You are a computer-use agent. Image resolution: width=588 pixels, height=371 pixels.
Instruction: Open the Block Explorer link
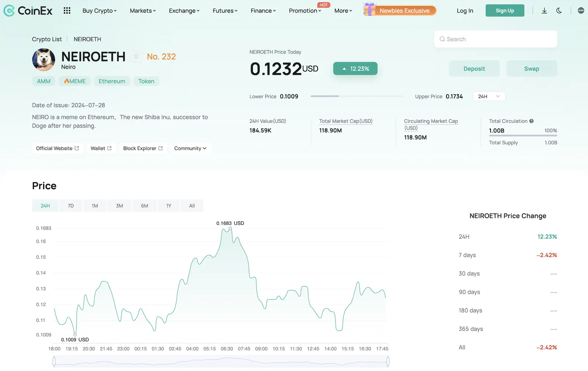click(x=143, y=148)
